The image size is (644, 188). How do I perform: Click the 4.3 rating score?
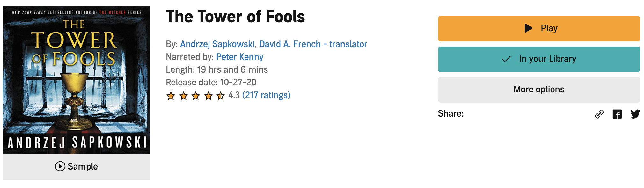tap(234, 95)
